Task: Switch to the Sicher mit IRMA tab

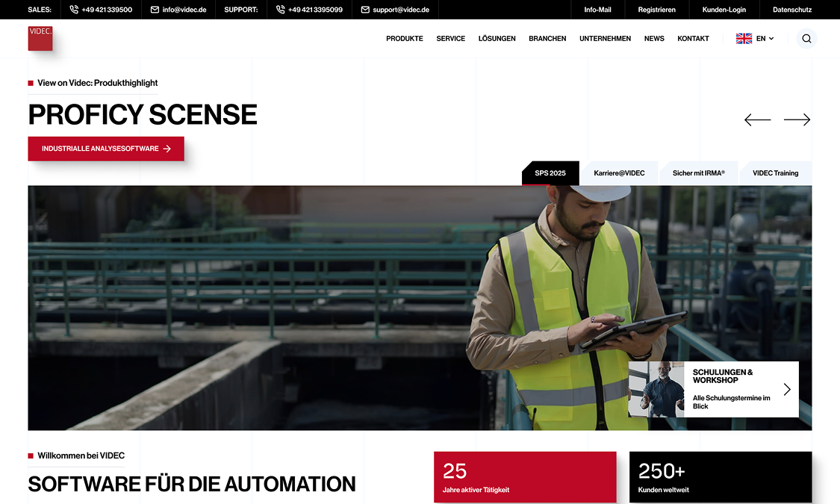Action: tap(698, 173)
